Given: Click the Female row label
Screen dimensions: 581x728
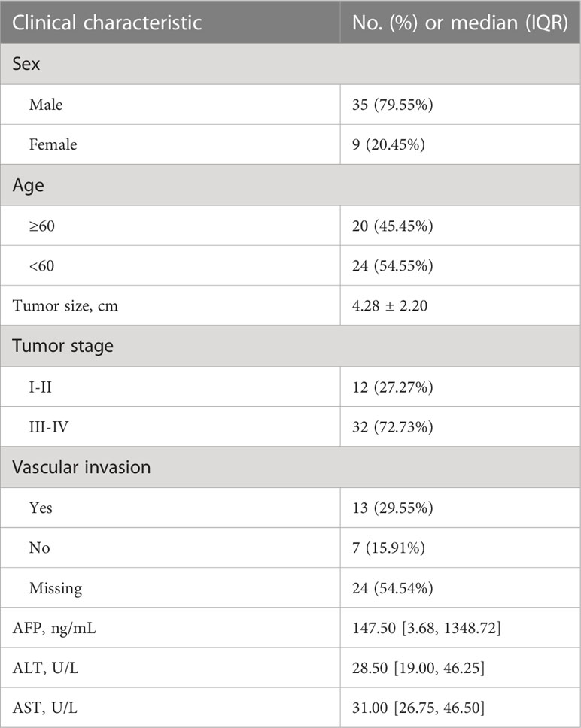Looking at the screenshot, I should pos(53,144).
